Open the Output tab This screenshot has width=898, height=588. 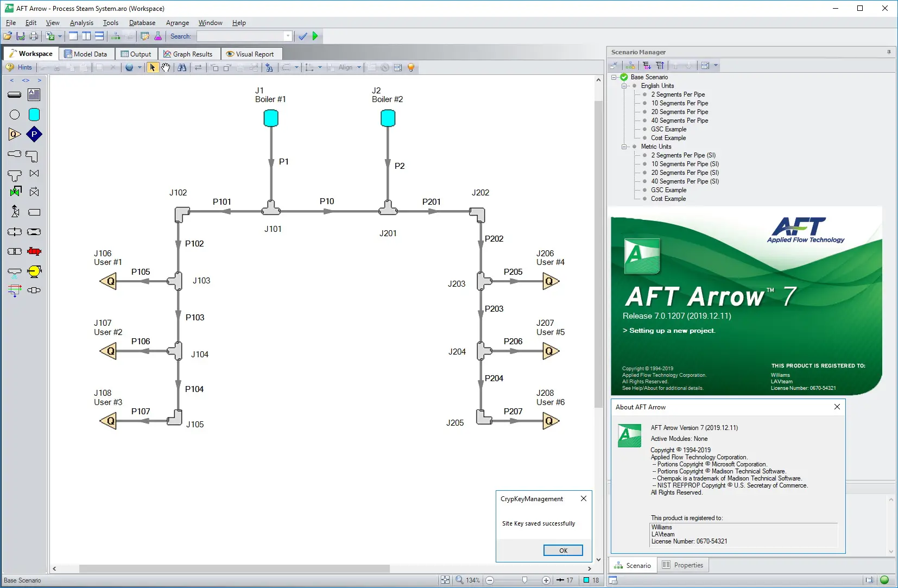136,54
